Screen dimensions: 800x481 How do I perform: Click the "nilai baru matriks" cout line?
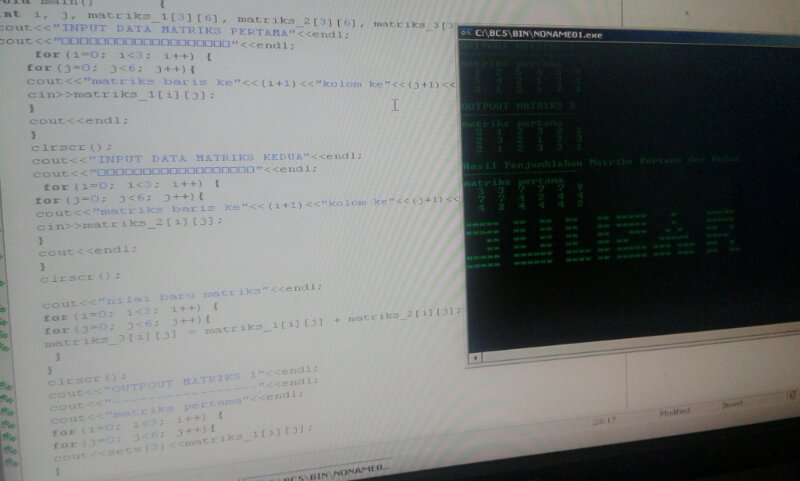[x=182, y=296]
